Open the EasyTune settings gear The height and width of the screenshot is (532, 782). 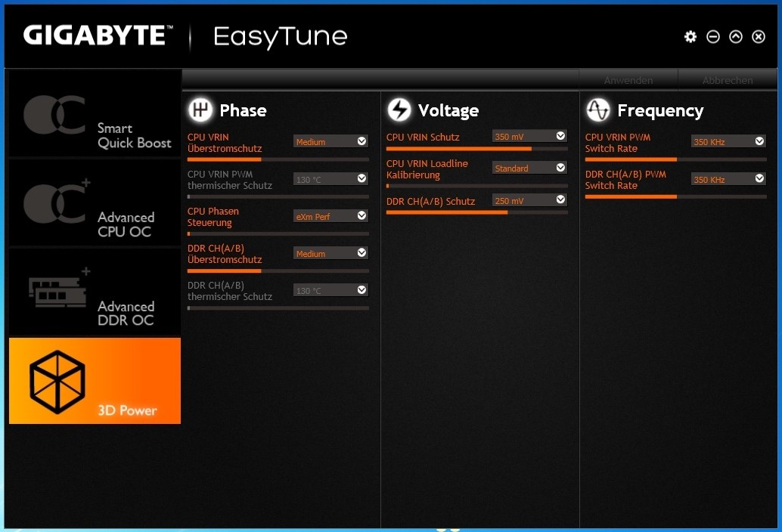690,36
